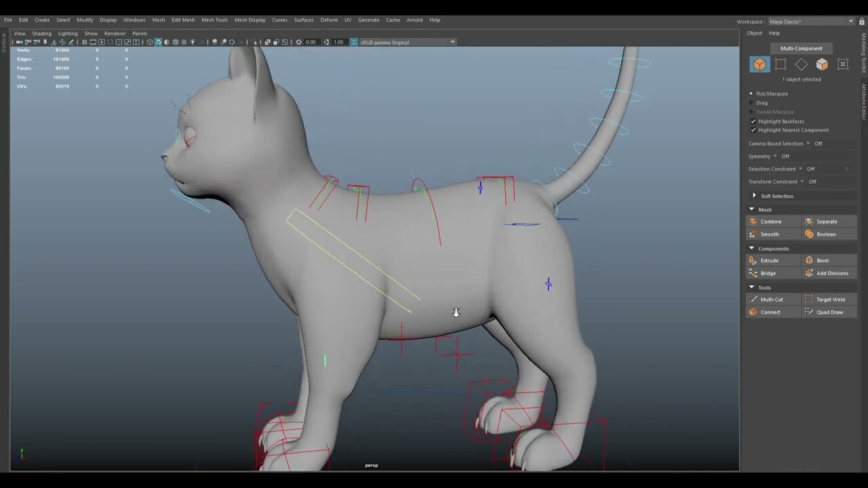Click the exposure value input field
Viewport: 868px width, 488px height.
tap(309, 42)
